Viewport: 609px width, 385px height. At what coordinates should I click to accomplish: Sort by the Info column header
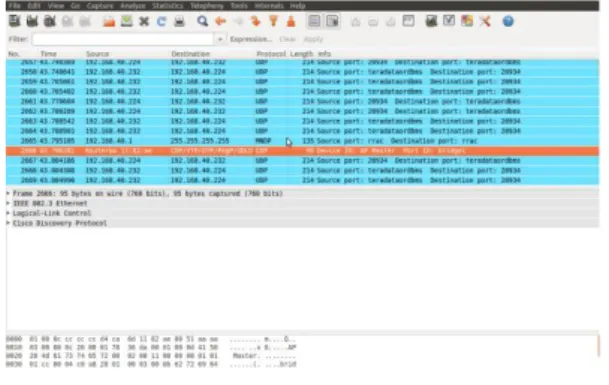pos(324,54)
